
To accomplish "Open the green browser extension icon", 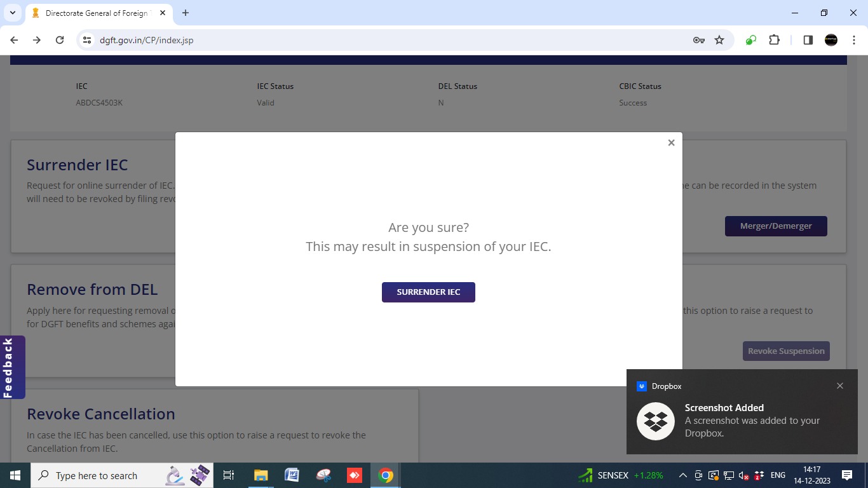I will [751, 40].
